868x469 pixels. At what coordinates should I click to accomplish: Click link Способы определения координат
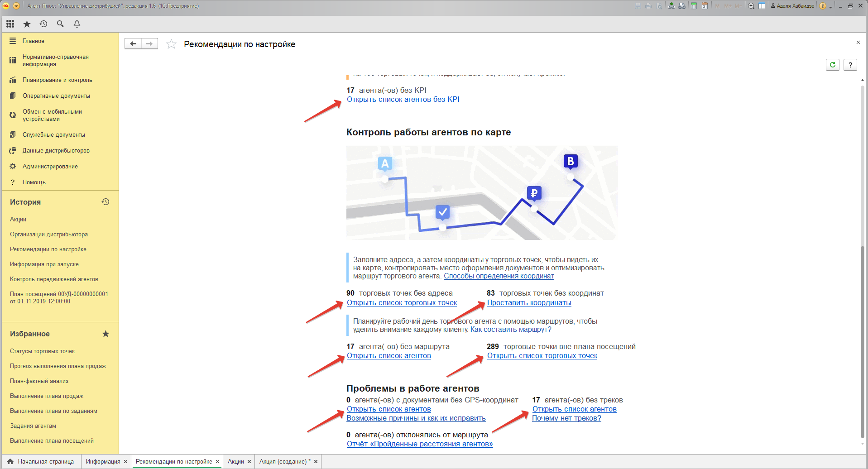[x=499, y=276]
